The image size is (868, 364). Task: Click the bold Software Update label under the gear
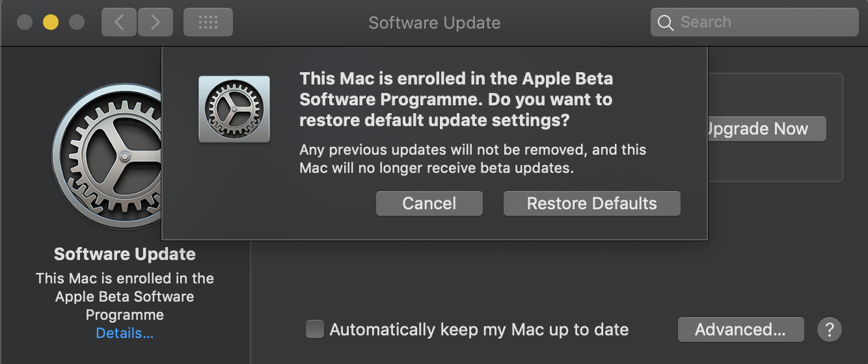(124, 253)
